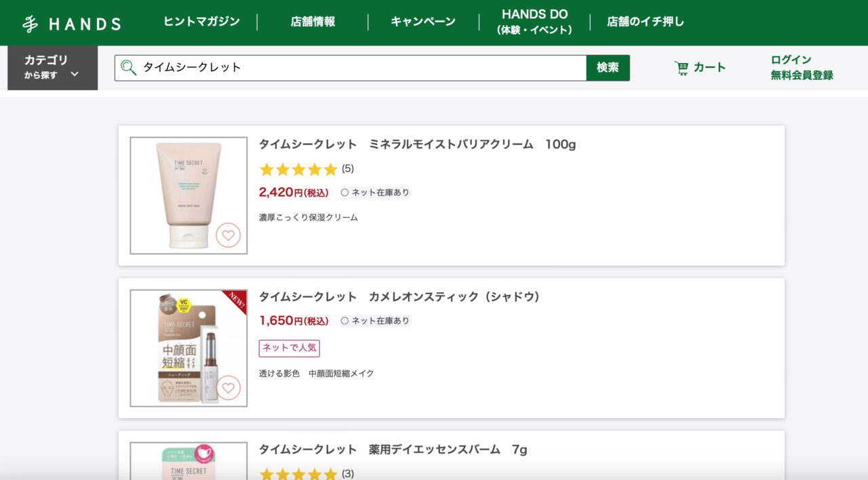868x480 pixels.
Task: Favorite the カメレオンスティック heart icon
Action: click(229, 388)
